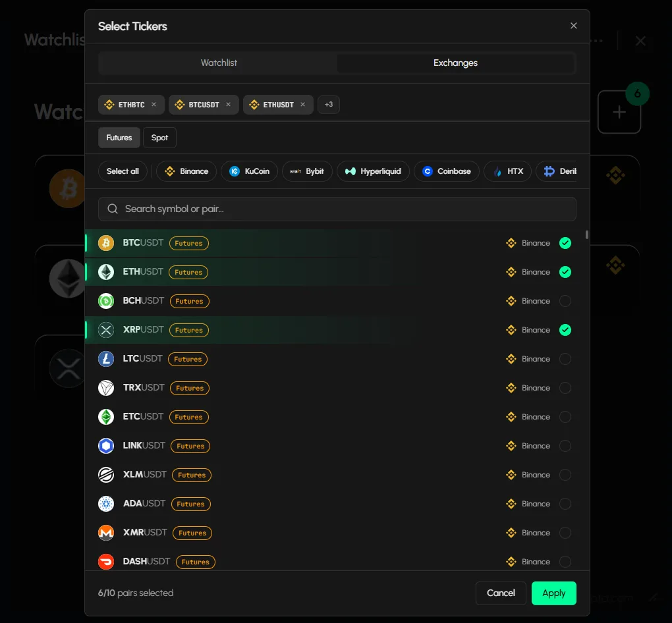Select the Futures market filter
The height and width of the screenshot is (623, 672).
pos(119,138)
